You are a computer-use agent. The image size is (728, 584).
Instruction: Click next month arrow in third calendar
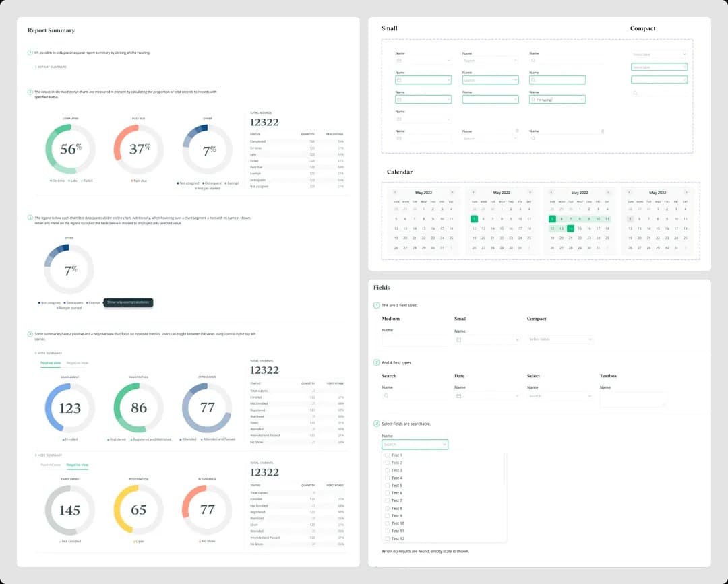click(x=609, y=193)
